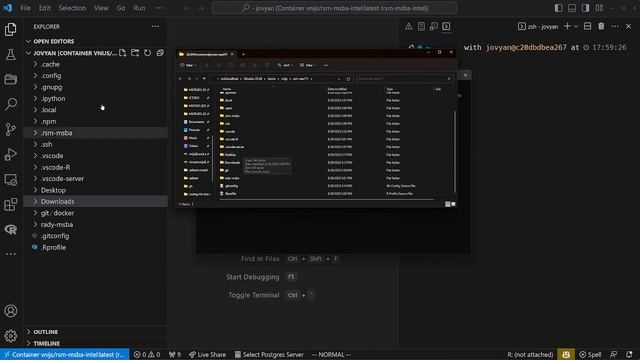Open the Remote Explorer view
640x360 pixels.
coord(11,180)
